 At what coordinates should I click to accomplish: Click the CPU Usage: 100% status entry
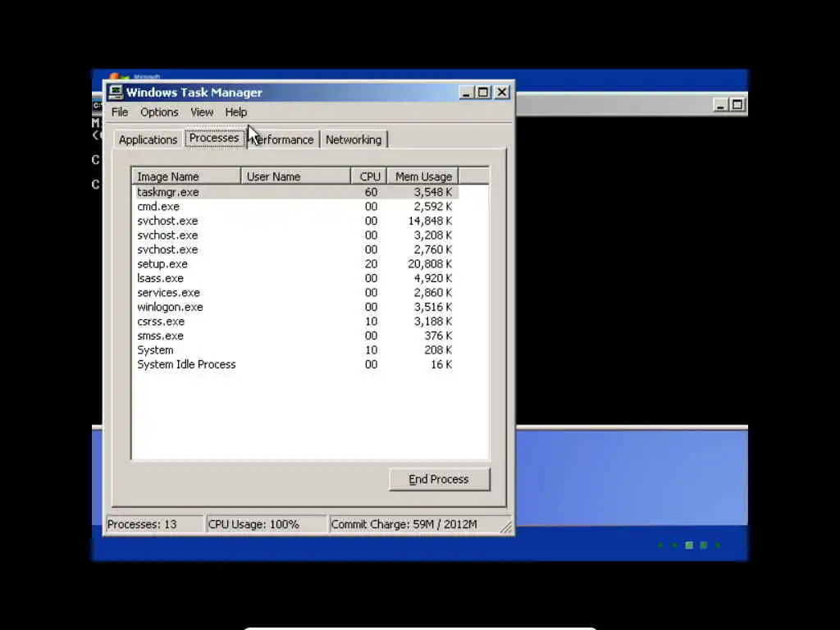coord(267,524)
